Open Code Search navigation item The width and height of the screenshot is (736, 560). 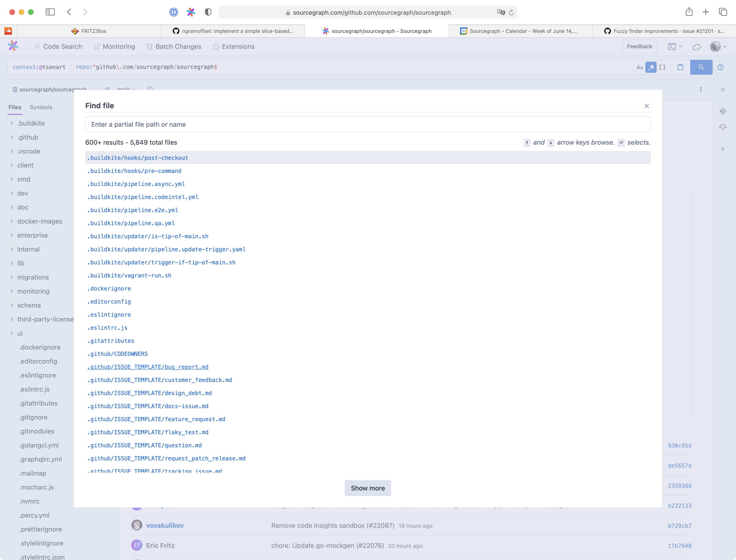pos(58,47)
